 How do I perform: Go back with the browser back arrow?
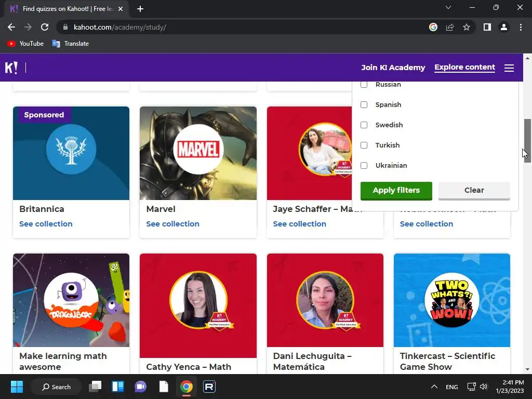click(x=11, y=27)
